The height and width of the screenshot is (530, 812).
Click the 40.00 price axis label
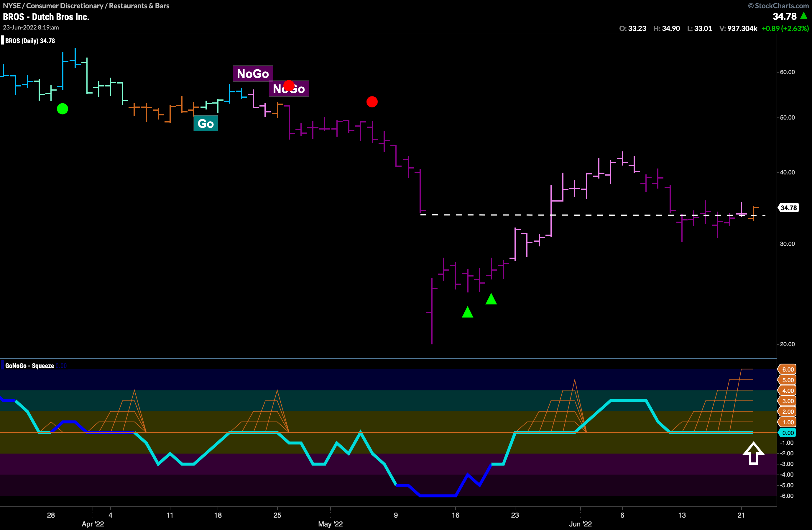787,172
